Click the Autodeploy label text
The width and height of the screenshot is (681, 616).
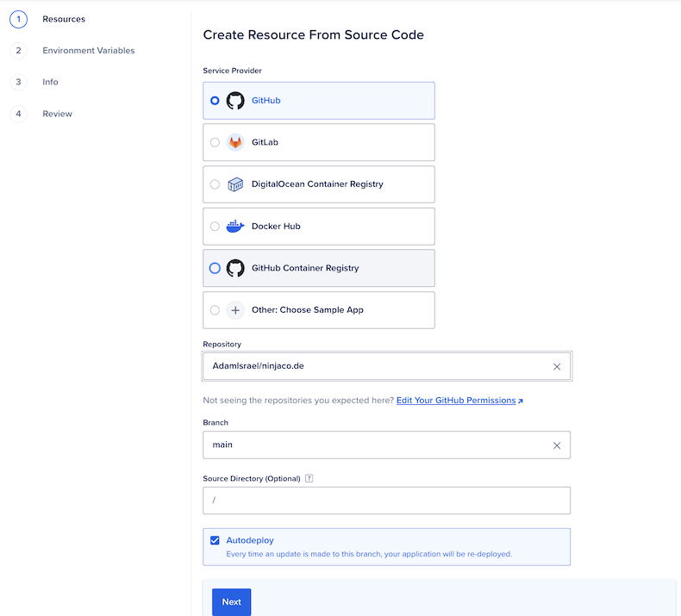point(250,540)
